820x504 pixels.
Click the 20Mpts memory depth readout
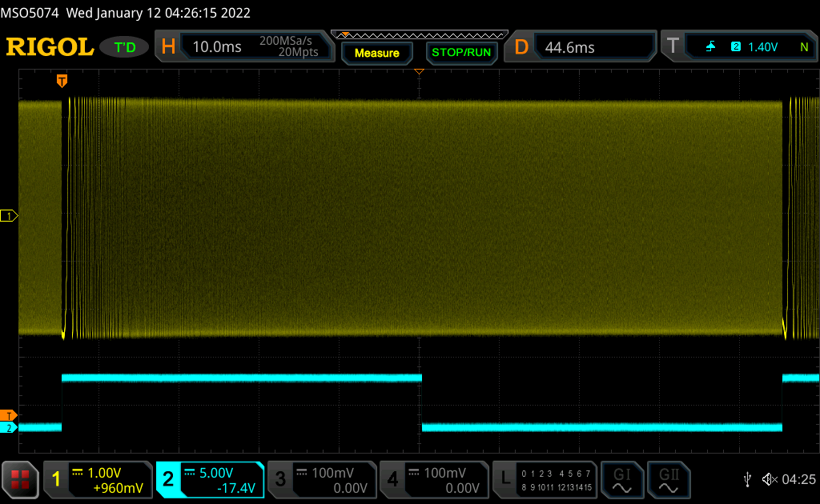point(298,52)
